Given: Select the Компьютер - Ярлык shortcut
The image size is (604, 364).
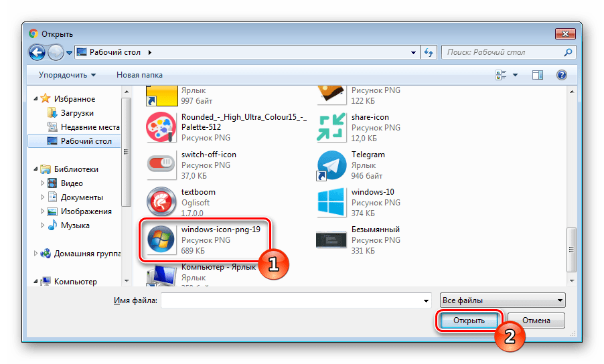Looking at the screenshot, I should [202, 275].
